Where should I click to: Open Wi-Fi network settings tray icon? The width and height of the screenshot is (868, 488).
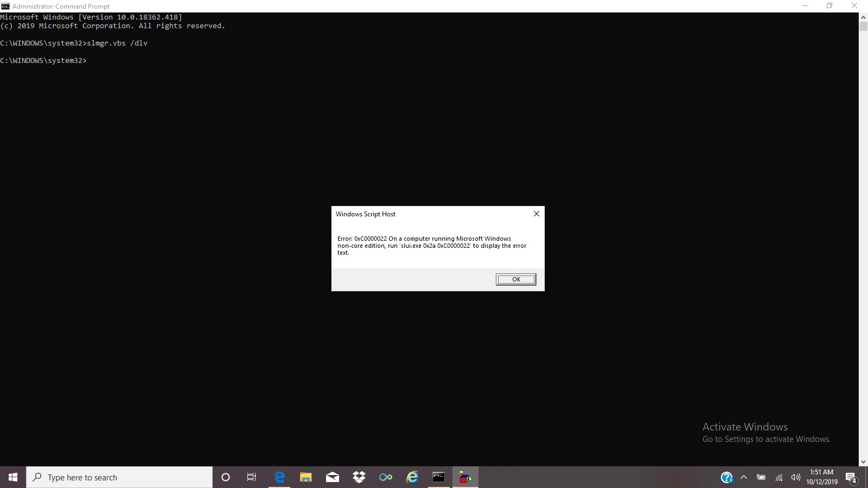pyautogui.click(x=779, y=477)
